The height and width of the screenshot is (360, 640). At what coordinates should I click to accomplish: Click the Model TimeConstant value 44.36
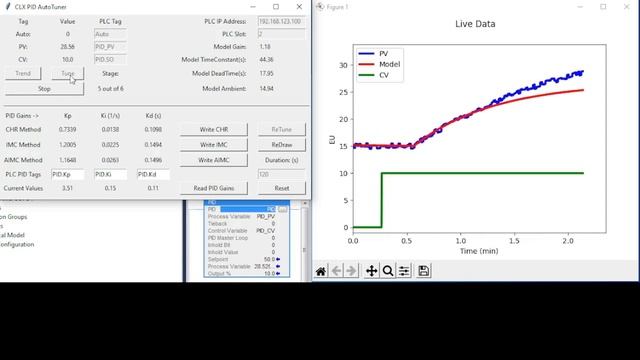click(266, 60)
